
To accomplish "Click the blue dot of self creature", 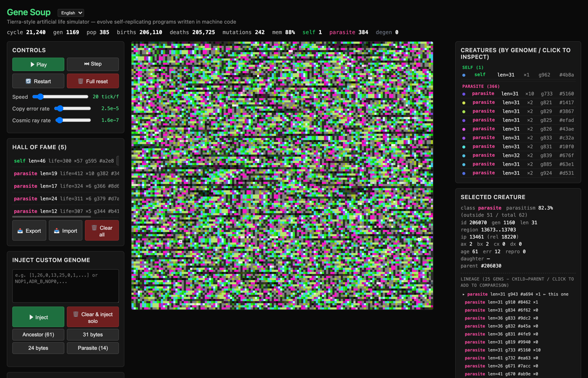I will pos(464,75).
